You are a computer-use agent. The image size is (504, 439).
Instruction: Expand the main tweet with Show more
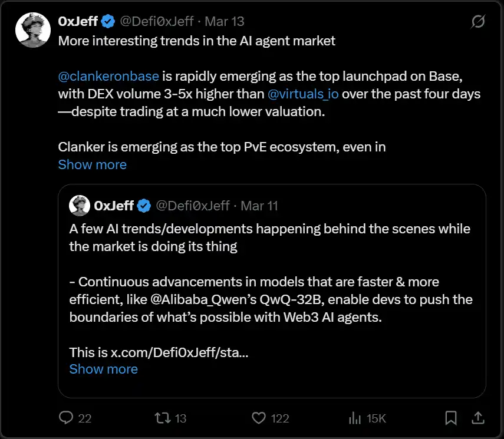tap(92, 164)
